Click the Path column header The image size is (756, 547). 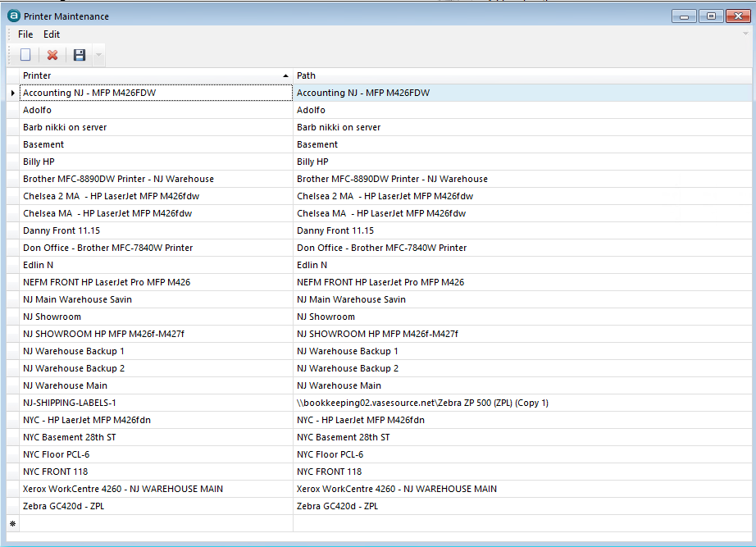pyautogui.click(x=521, y=75)
